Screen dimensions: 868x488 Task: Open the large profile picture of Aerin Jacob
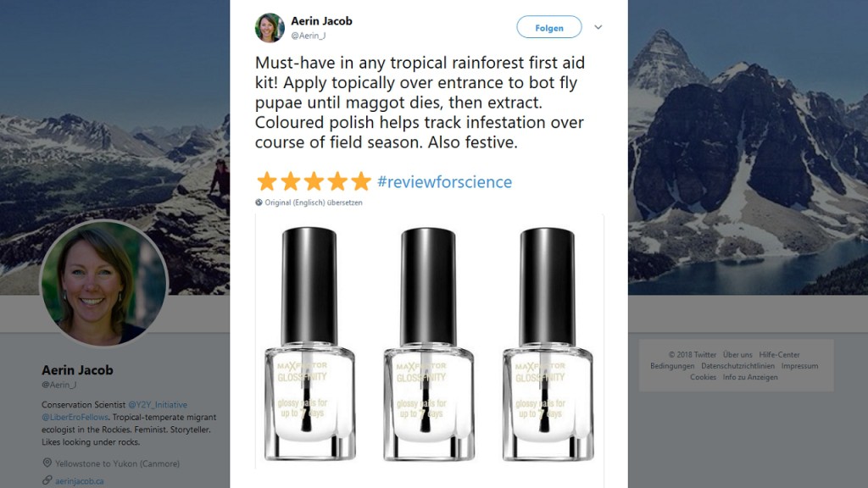tap(103, 283)
